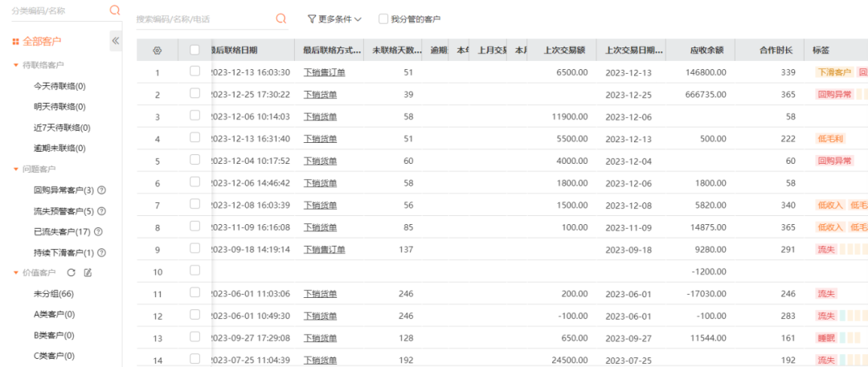Refresh the 价值客户 grouping
This screenshot has height=367, width=868.
[70, 272]
